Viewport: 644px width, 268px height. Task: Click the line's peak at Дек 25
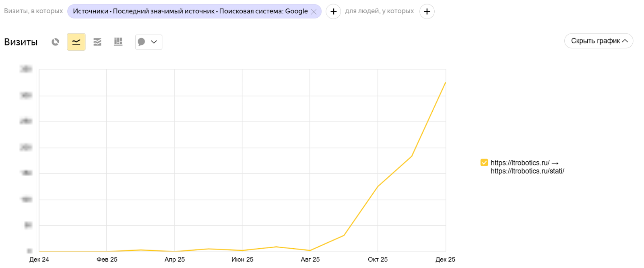445,82
